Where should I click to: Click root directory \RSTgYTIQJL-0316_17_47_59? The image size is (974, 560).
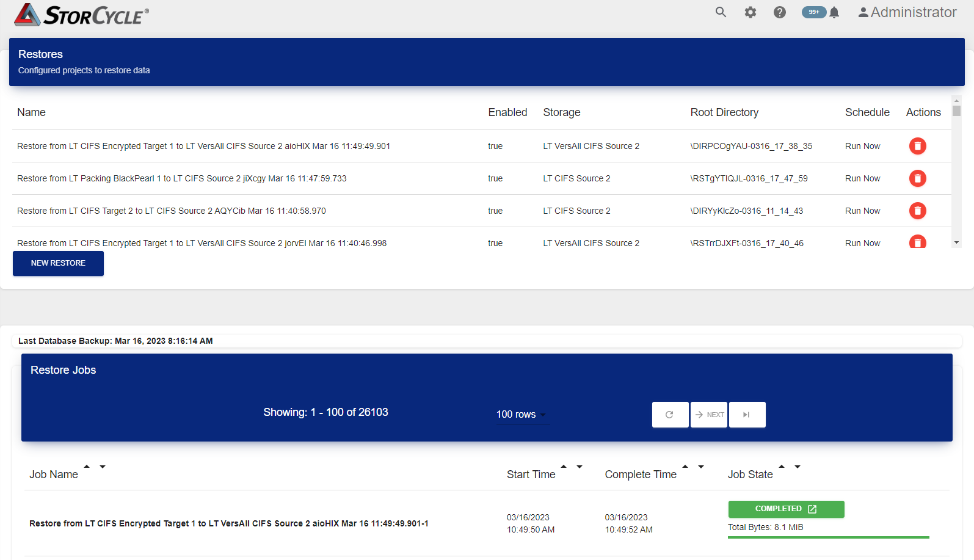(x=749, y=178)
